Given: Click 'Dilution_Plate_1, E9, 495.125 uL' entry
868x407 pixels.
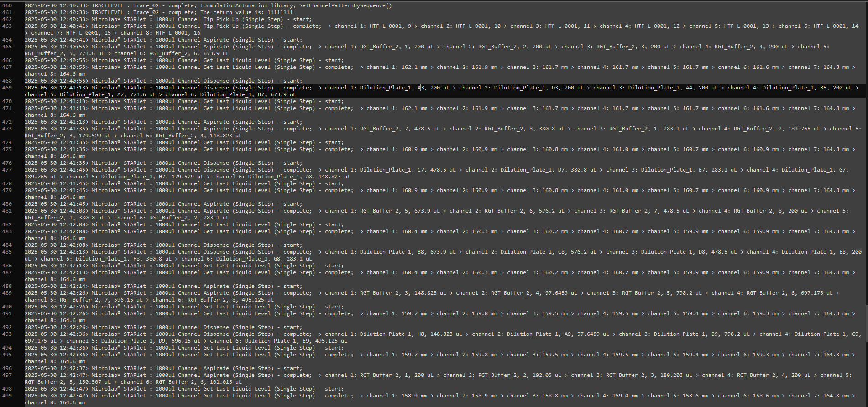Looking at the screenshot, I should [x=296, y=341].
